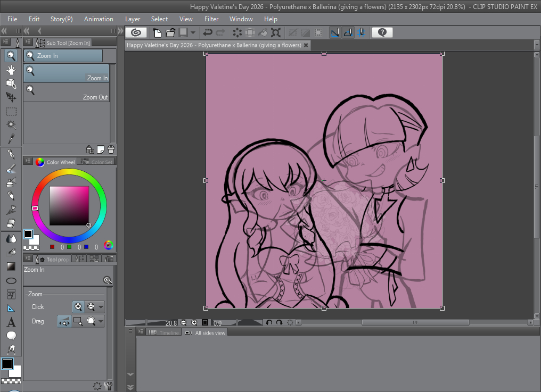Click the foreground black main color swatch
Screen dimensions: 541x392
click(x=7, y=364)
